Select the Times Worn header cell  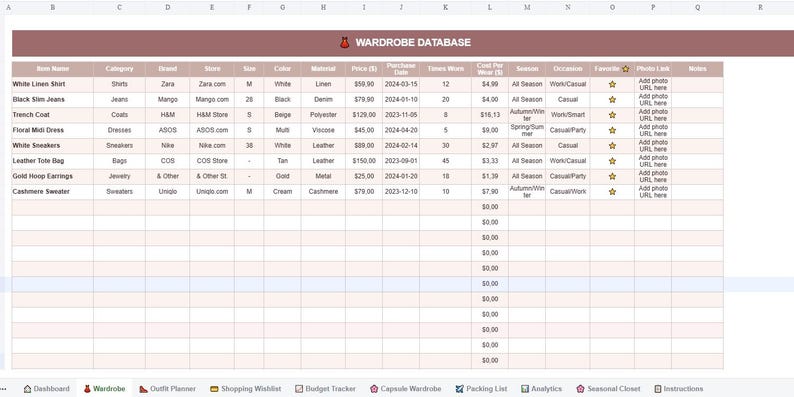[446, 69]
